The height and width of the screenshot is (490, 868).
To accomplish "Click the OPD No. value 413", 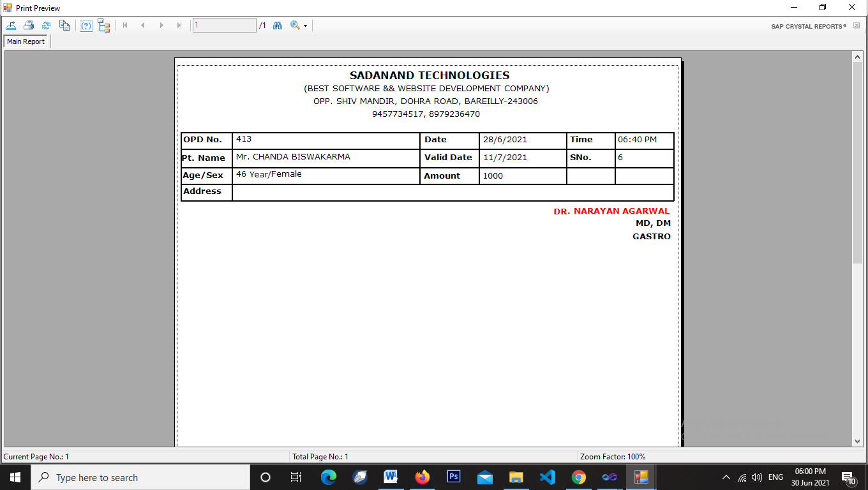I will pos(244,138).
